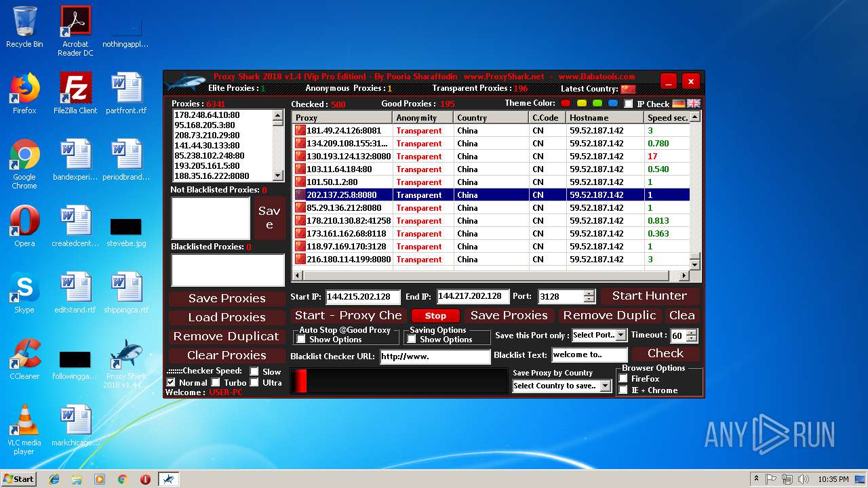Click Save Proxies beside the Stop button

(509, 316)
